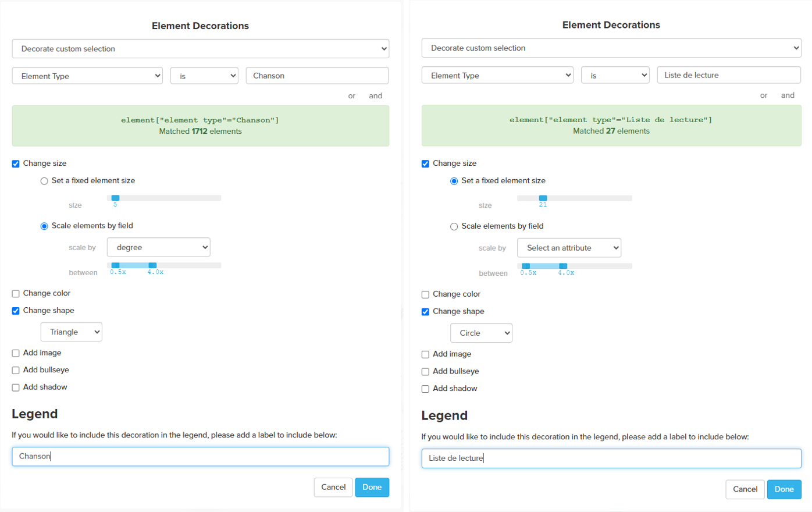Select 'Scale elements by field' in Liste de lecture panel
The width and height of the screenshot is (812, 512).
(454, 227)
